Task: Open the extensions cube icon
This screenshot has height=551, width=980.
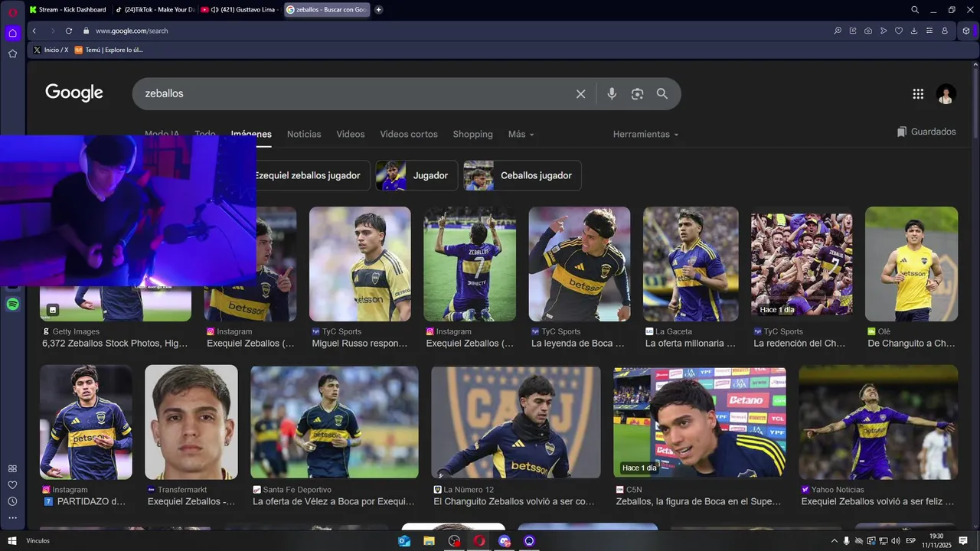Action: point(966,31)
